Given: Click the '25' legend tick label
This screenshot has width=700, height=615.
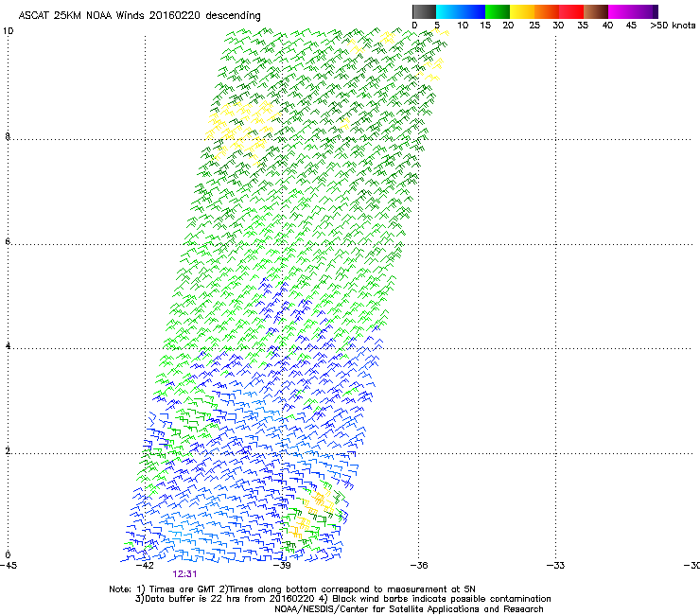Looking at the screenshot, I should (534, 26).
